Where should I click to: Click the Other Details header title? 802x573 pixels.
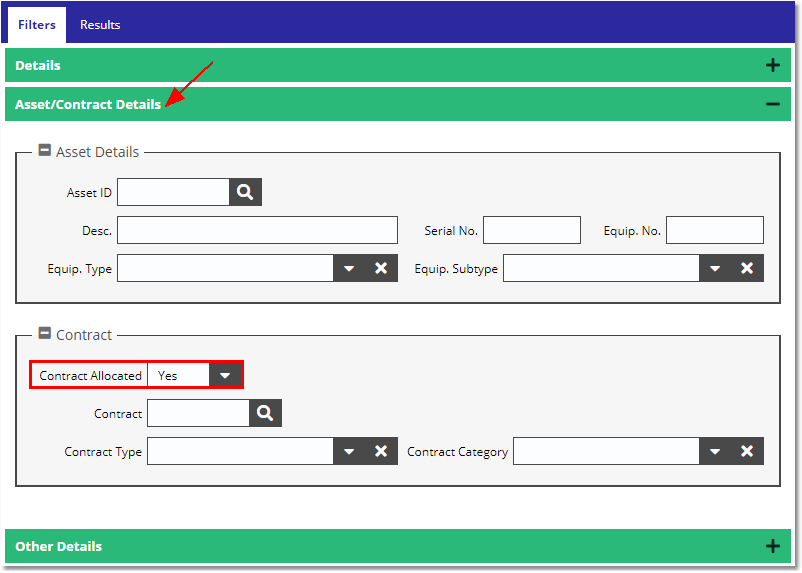[x=59, y=546]
